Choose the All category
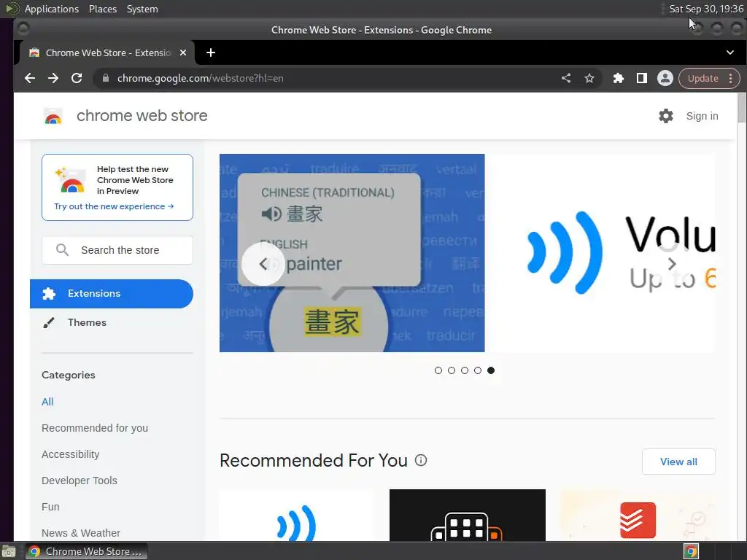The width and height of the screenshot is (747, 560). (47, 402)
